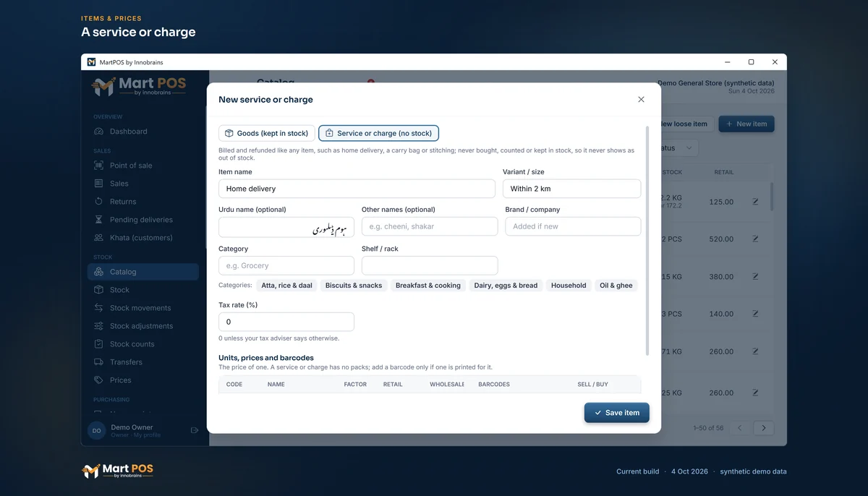868x496 pixels.
Task: Open the Brand / company field
Action: click(x=573, y=226)
